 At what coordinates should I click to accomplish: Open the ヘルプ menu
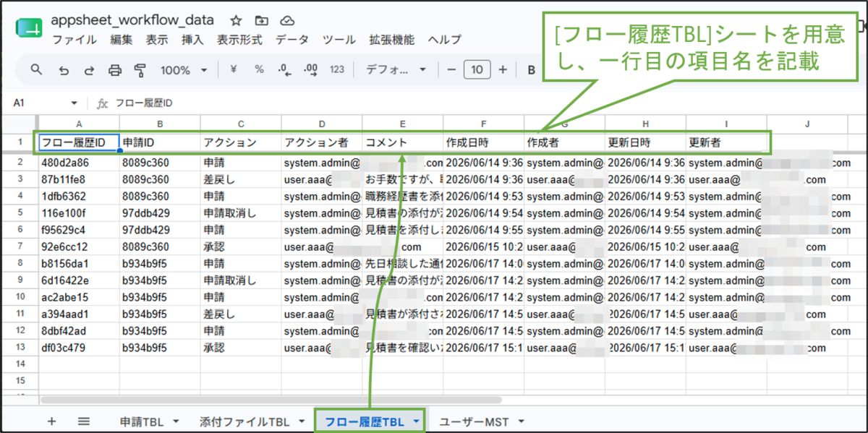[445, 40]
